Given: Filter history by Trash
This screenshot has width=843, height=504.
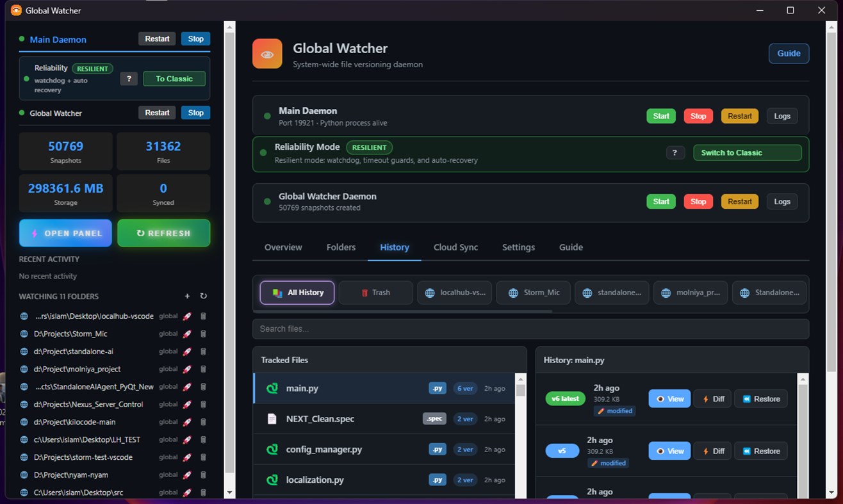Looking at the screenshot, I should pyautogui.click(x=376, y=293).
